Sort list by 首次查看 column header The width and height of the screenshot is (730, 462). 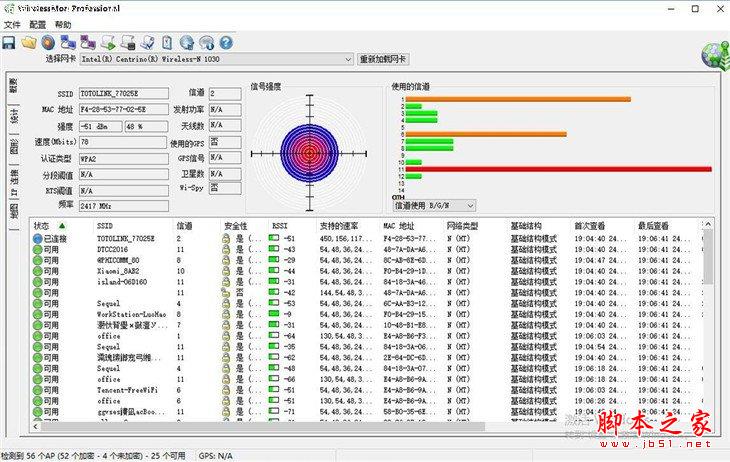pyautogui.click(x=589, y=226)
